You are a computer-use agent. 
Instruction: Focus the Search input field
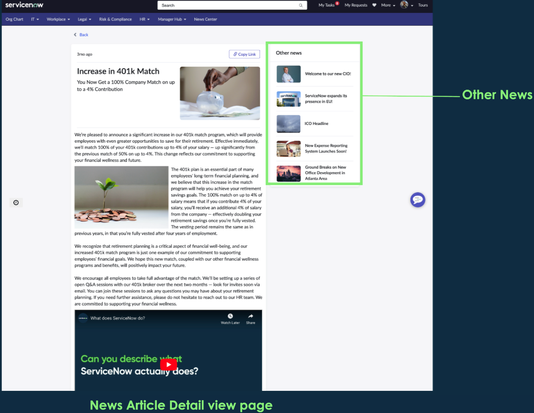(232, 5)
